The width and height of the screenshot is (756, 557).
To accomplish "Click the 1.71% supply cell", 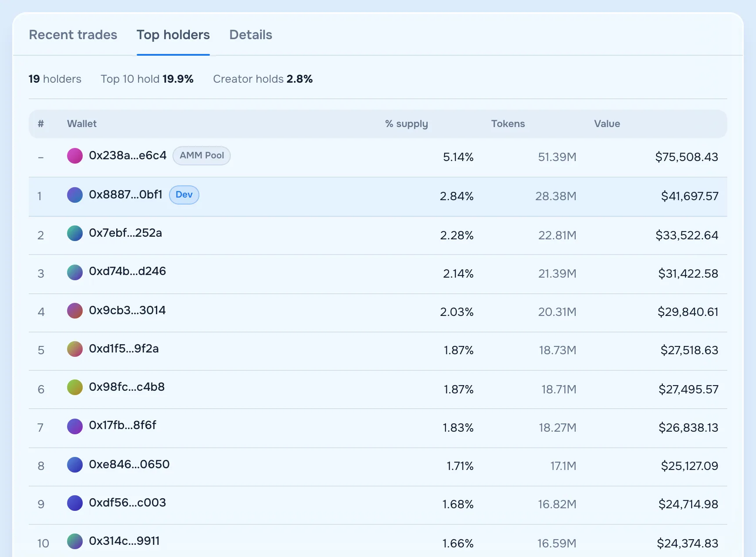I will coord(460,466).
